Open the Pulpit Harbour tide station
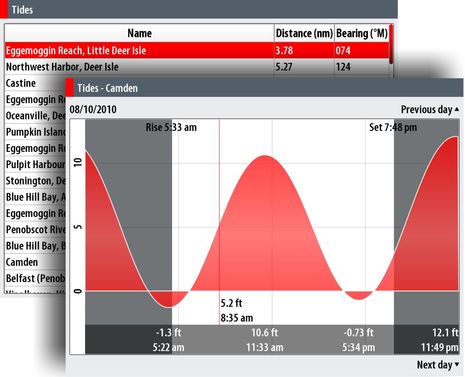The height and width of the screenshot is (377, 465). (35, 164)
